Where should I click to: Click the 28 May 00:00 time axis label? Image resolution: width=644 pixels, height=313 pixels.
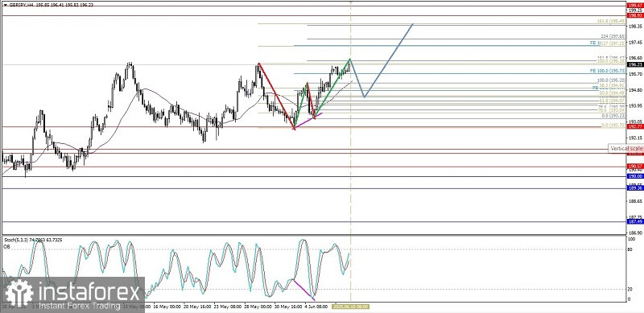pos(258,307)
